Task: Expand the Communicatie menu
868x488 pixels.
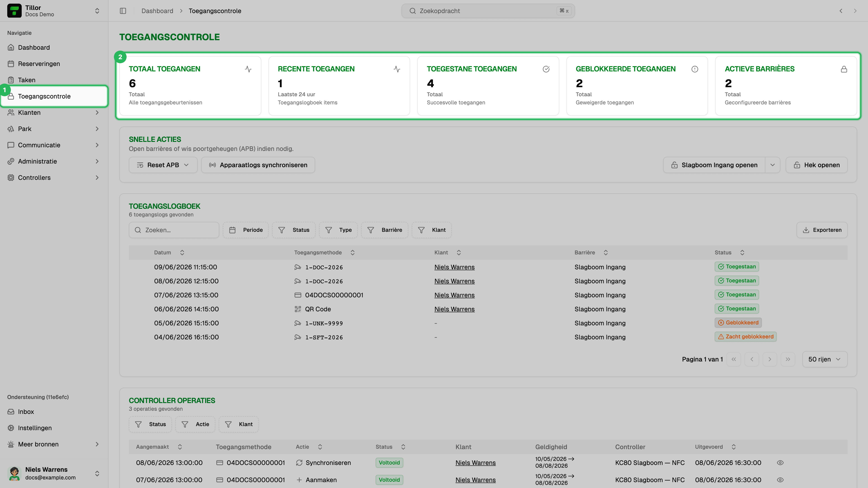Action: click(x=54, y=145)
